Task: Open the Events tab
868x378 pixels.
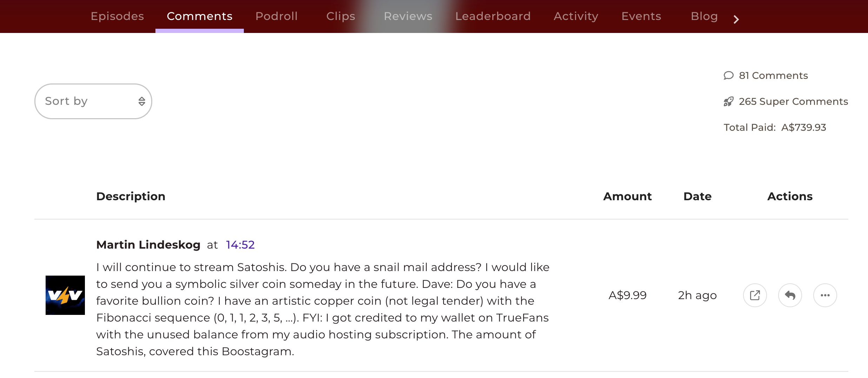Action: (641, 16)
